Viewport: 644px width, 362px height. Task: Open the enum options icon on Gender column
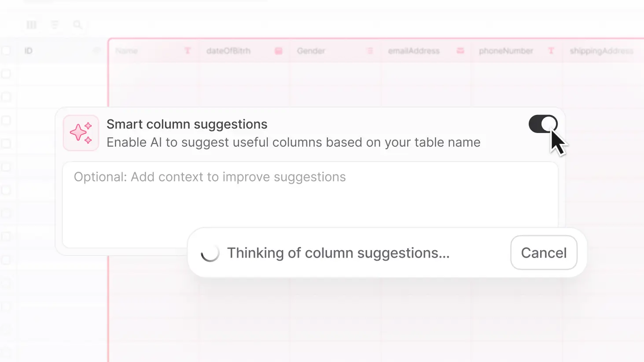click(x=369, y=51)
